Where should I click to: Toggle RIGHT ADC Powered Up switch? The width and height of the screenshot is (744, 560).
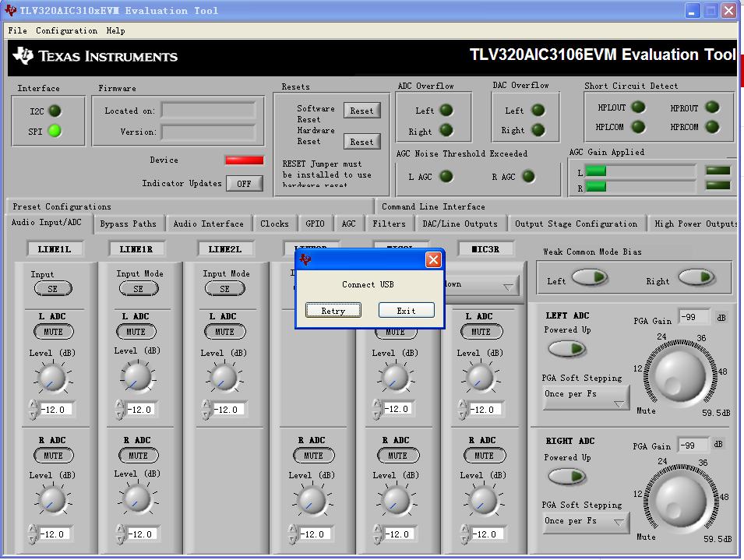click(x=567, y=477)
